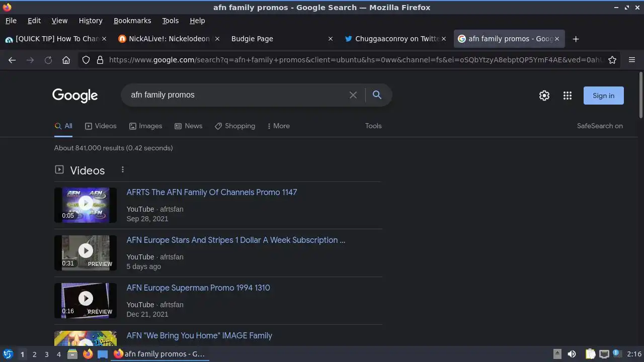Go back using the browser back arrow
Viewport: 644px width, 362px height.
pos(12,60)
